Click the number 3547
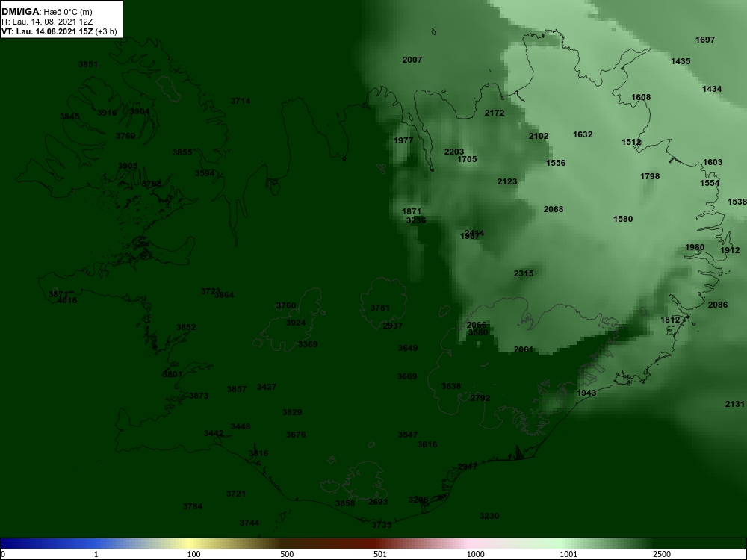This screenshot has height=560, width=747. (408, 435)
